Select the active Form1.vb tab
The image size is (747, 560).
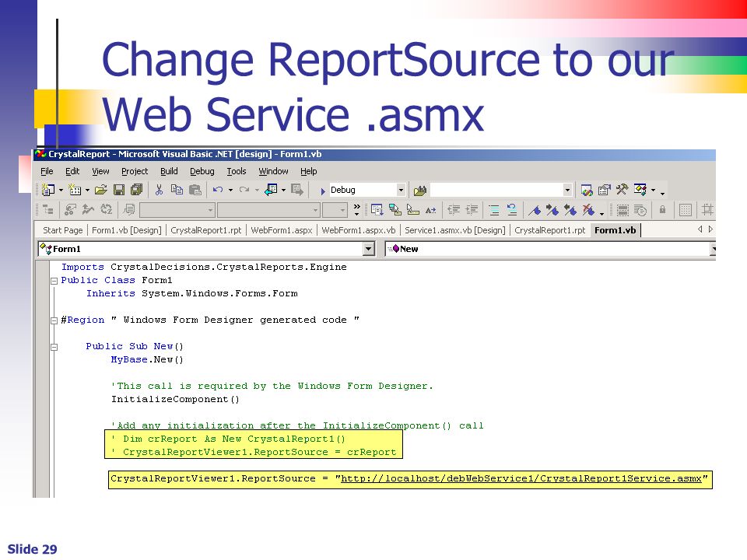click(615, 230)
